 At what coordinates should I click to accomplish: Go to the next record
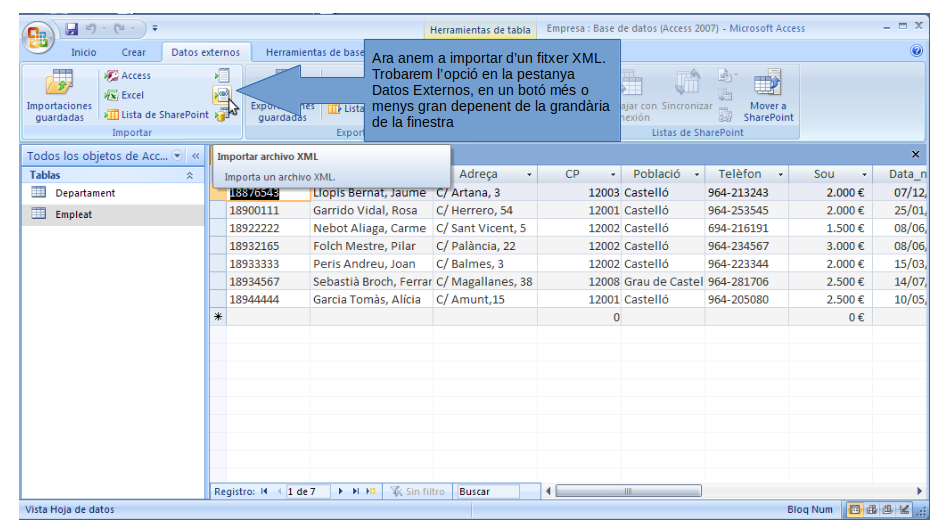(x=340, y=491)
